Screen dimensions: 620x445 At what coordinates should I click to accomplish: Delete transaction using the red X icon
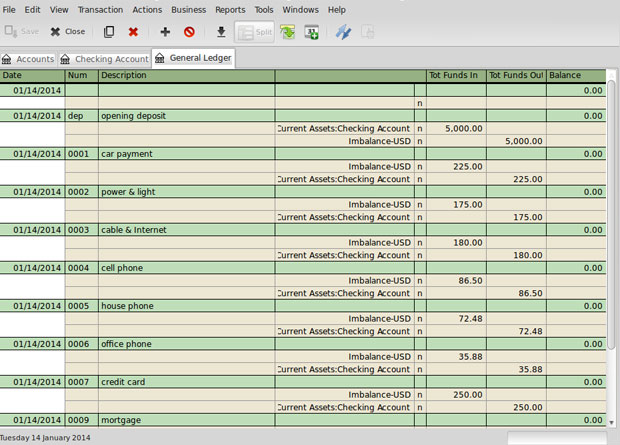133,32
